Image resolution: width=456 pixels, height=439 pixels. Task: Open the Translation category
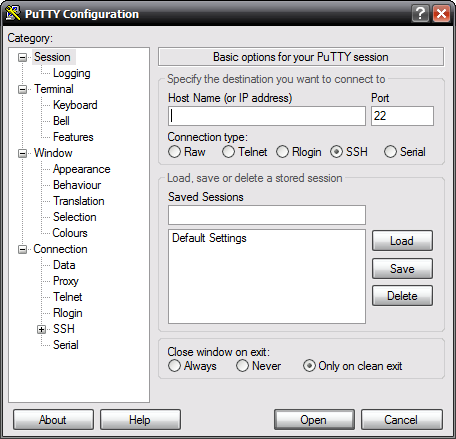click(x=79, y=201)
